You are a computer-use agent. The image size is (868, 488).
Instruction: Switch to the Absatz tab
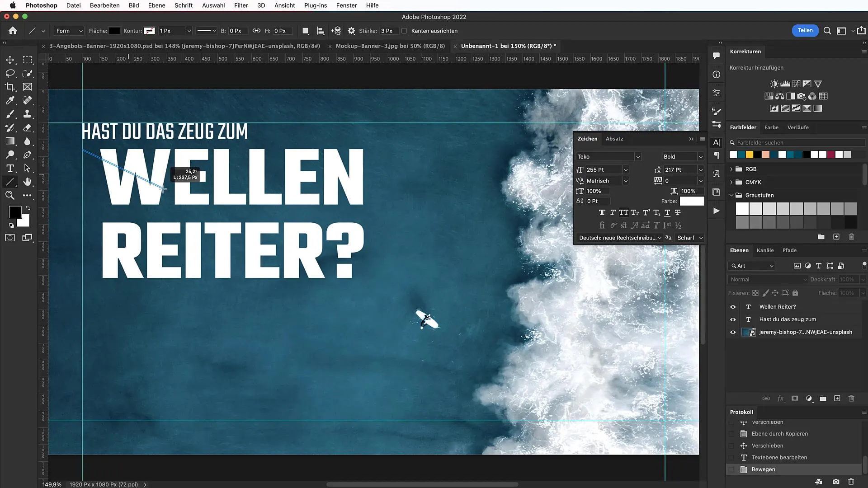(x=614, y=139)
